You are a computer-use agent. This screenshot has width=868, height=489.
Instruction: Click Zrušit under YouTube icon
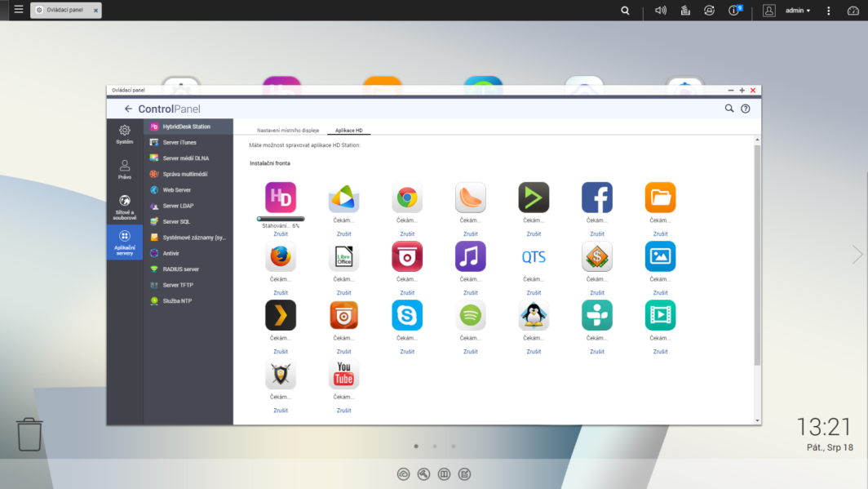click(x=343, y=411)
